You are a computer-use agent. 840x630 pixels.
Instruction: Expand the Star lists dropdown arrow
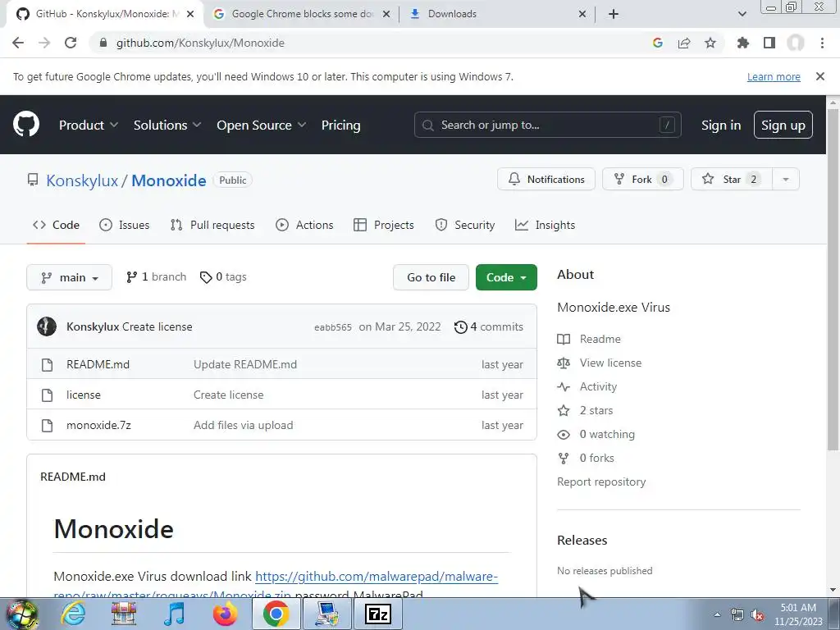[x=786, y=180]
